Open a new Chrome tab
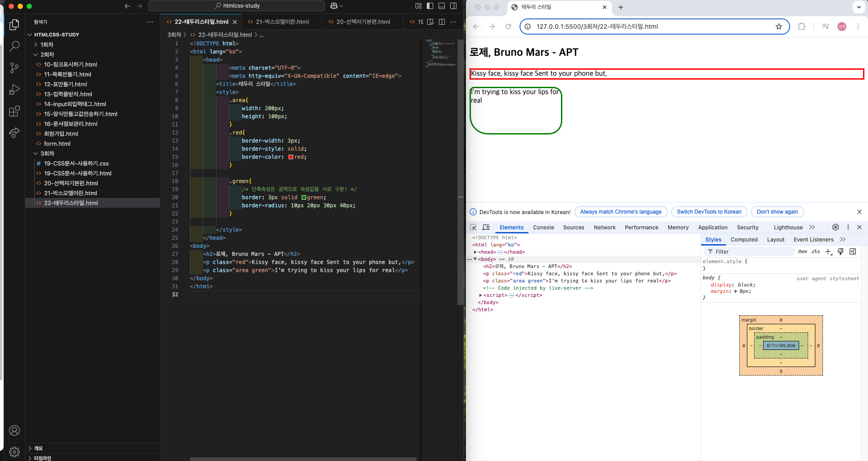 point(621,7)
